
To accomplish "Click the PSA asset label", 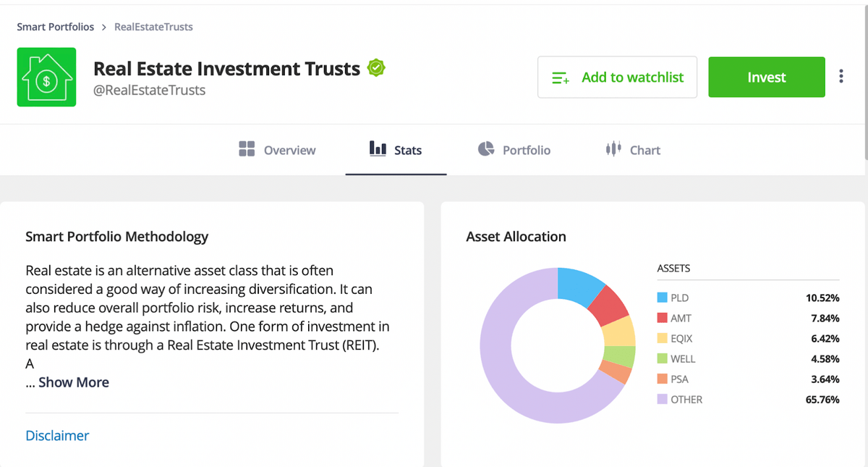I will (x=680, y=379).
